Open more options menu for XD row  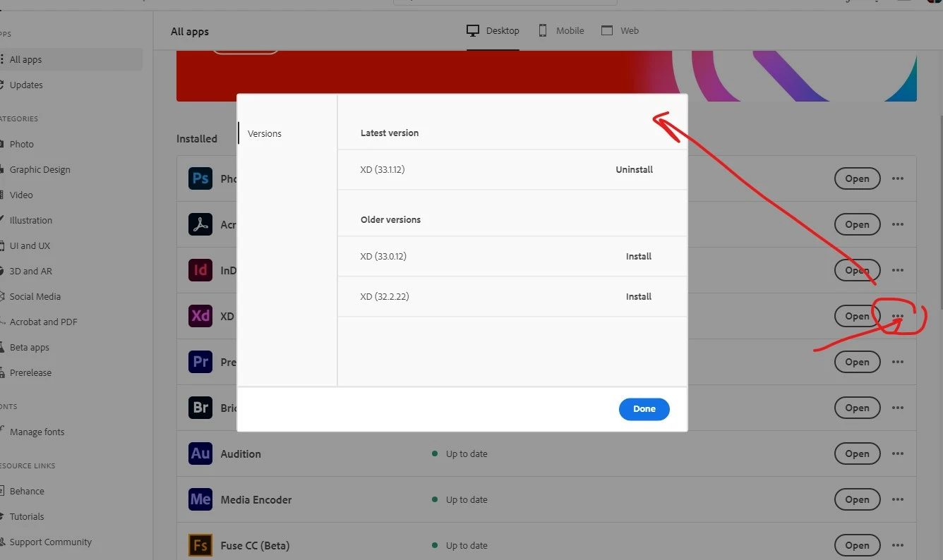point(898,316)
